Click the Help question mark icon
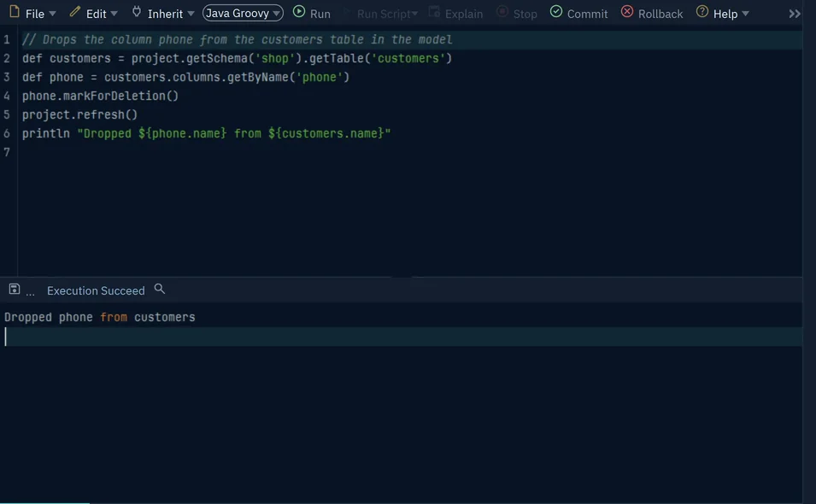Image resolution: width=816 pixels, height=504 pixels. click(x=702, y=11)
